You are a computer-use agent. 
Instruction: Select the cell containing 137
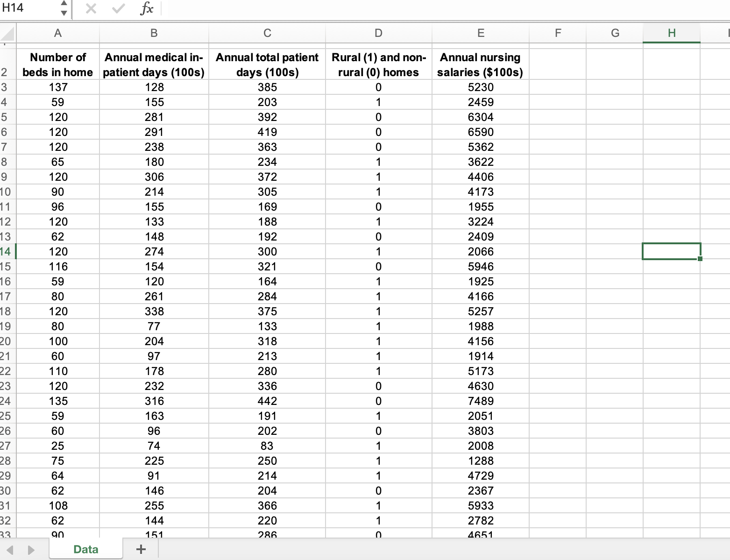click(x=57, y=87)
